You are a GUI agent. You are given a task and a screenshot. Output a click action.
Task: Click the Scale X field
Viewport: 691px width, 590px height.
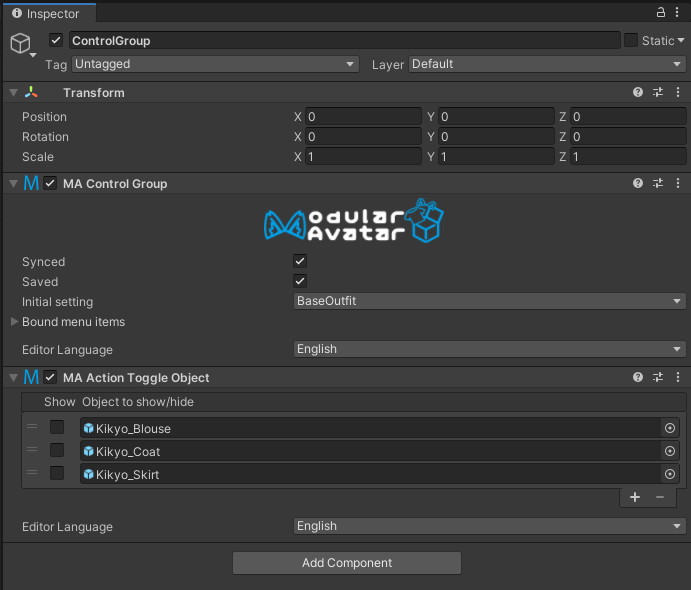[x=363, y=156]
